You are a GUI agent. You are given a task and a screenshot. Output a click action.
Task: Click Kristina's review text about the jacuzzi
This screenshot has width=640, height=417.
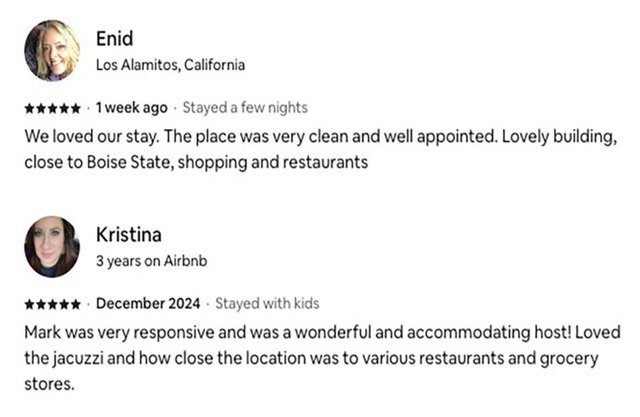322,358
